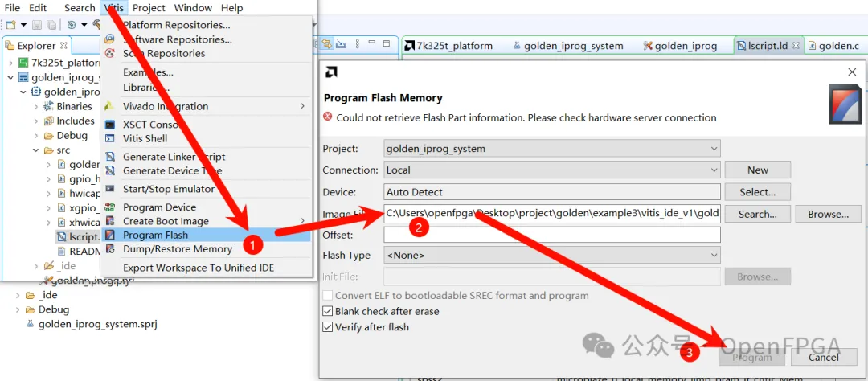Click the Cancel button
The image size is (868, 381).
(x=824, y=357)
